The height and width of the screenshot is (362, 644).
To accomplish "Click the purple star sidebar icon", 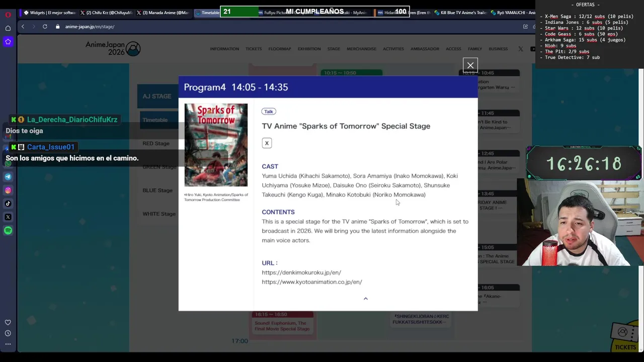I will pos(8,42).
